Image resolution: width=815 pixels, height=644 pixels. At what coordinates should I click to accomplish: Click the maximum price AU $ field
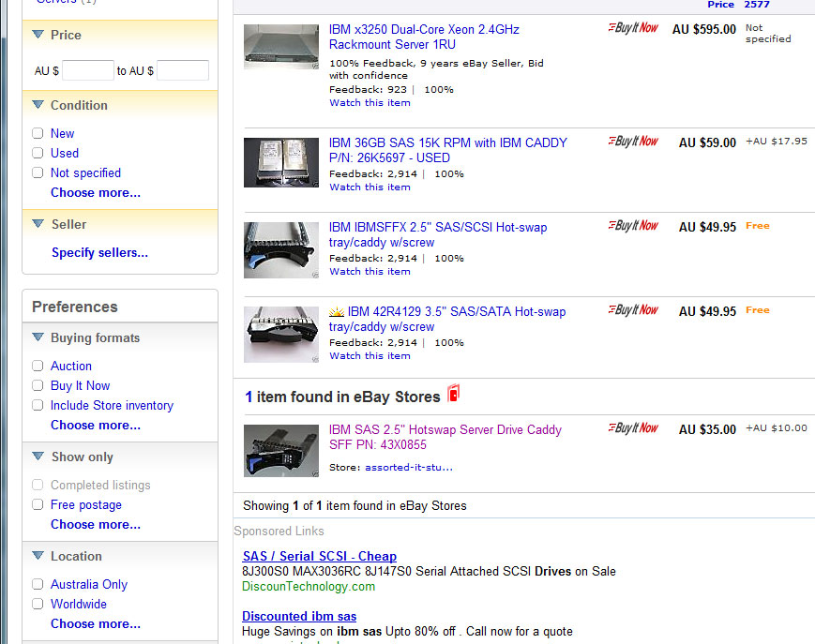click(x=183, y=70)
